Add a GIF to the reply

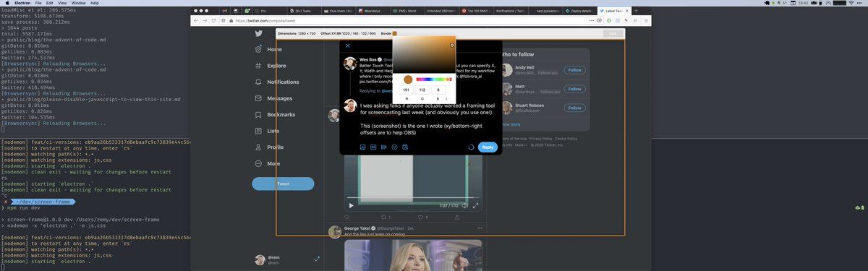click(x=373, y=147)
